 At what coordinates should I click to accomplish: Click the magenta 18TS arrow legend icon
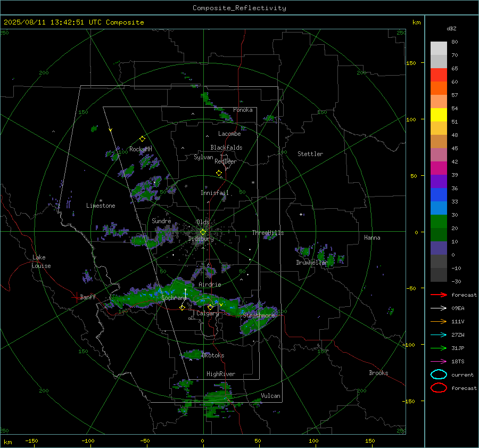(x=439, y=362)
